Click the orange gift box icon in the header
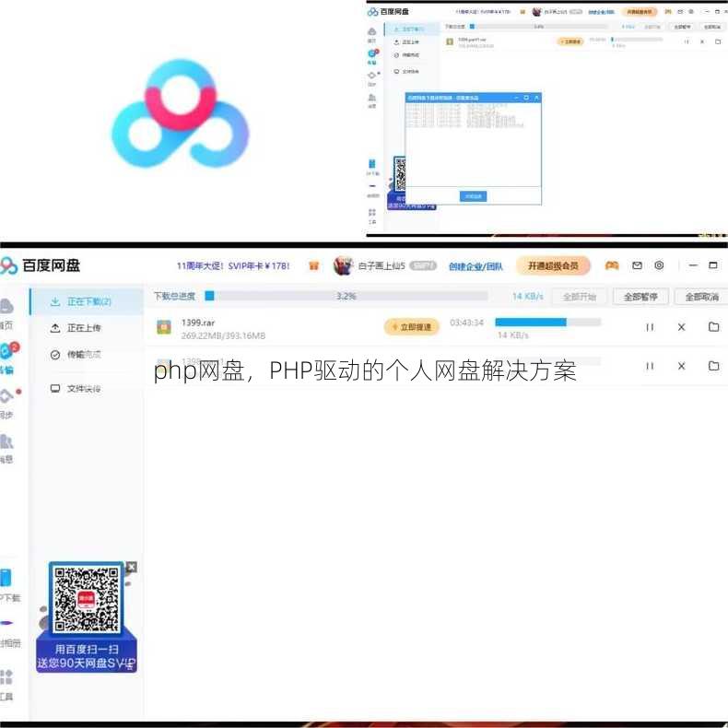The width and height of the screenshot is (728, 728). tap(314, 265)
